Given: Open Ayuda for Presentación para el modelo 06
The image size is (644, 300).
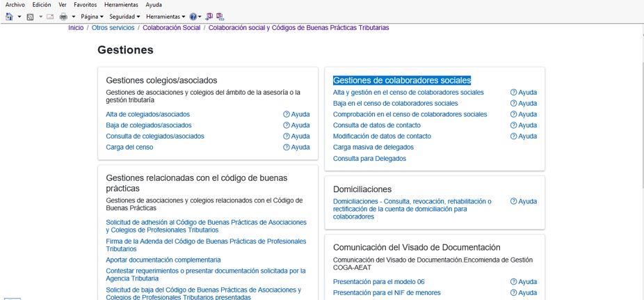Looking at the screenshot, I should [x=513, y=282].
